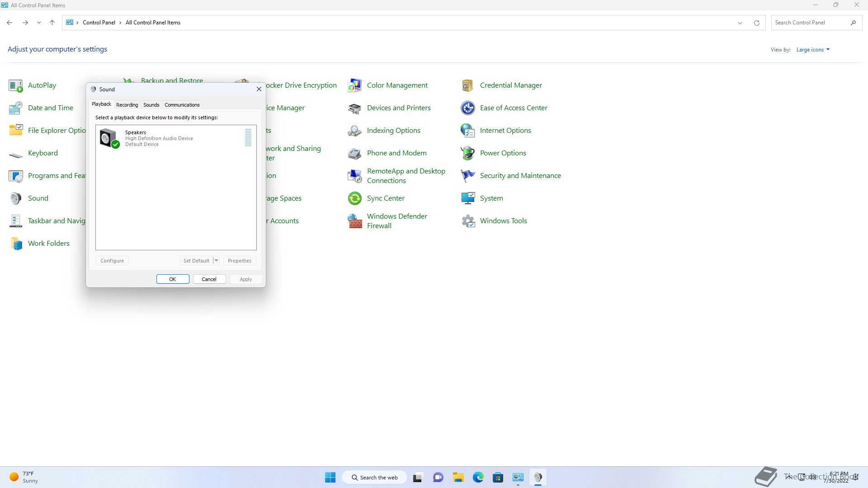The width and height of the screenshot is (868, 488).
Task: Click the Sound dialog taskbar icon
Action: pyautogui.click(x=538, y=477)
